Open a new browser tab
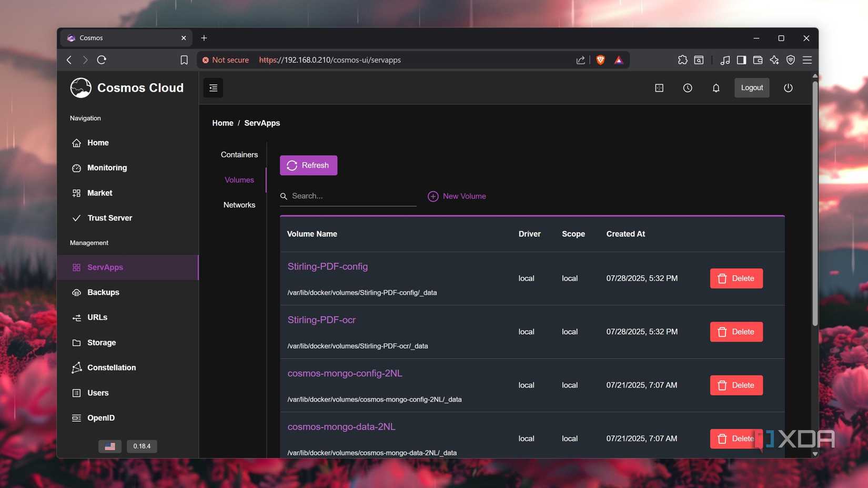This screenshot has height=488, width=868. tap(204, 38)
